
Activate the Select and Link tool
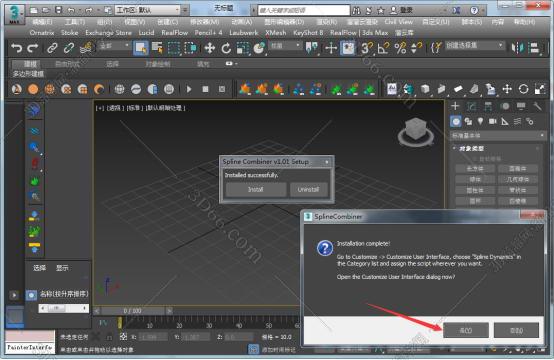pyautogui.click(x=52, y=48)
